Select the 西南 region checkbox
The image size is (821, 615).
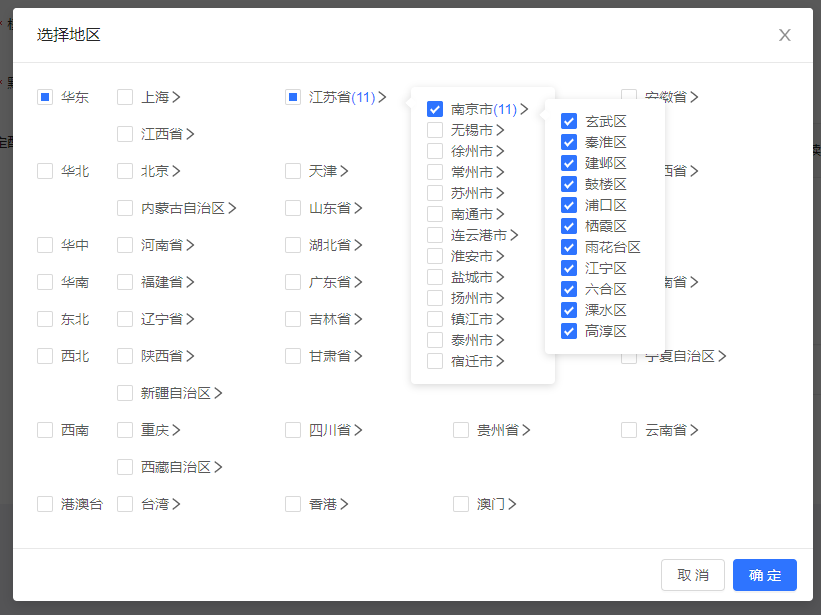45,430
